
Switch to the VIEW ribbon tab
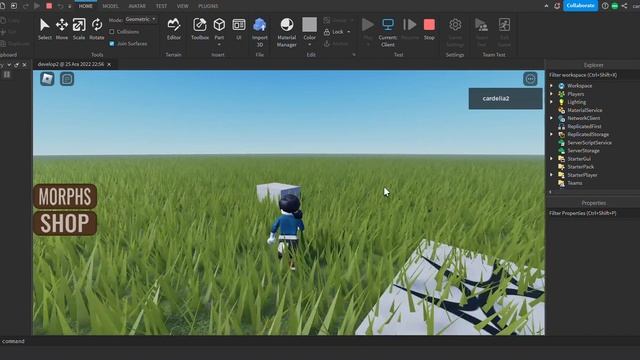coord(182,6)
